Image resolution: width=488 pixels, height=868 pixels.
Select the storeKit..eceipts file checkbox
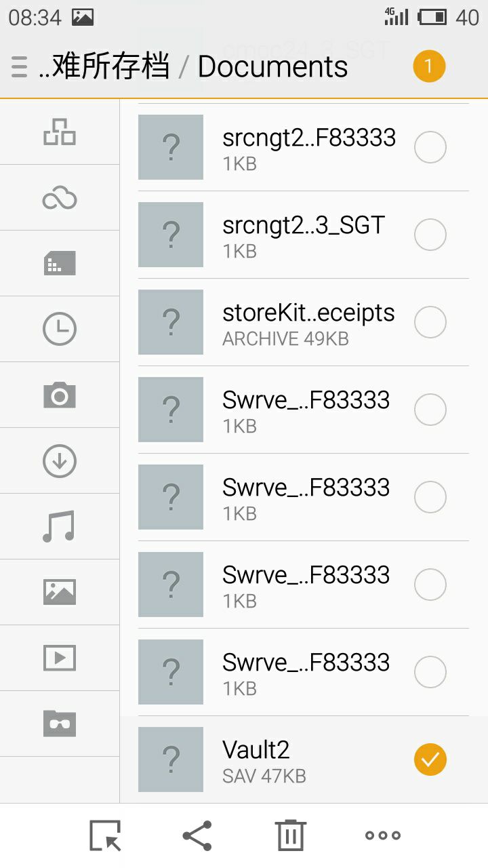[430, 322]
